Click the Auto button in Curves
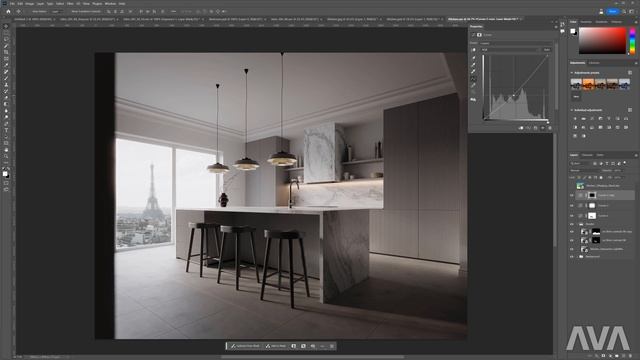Screen dimensions: 640x360 [x=547, y=50]
